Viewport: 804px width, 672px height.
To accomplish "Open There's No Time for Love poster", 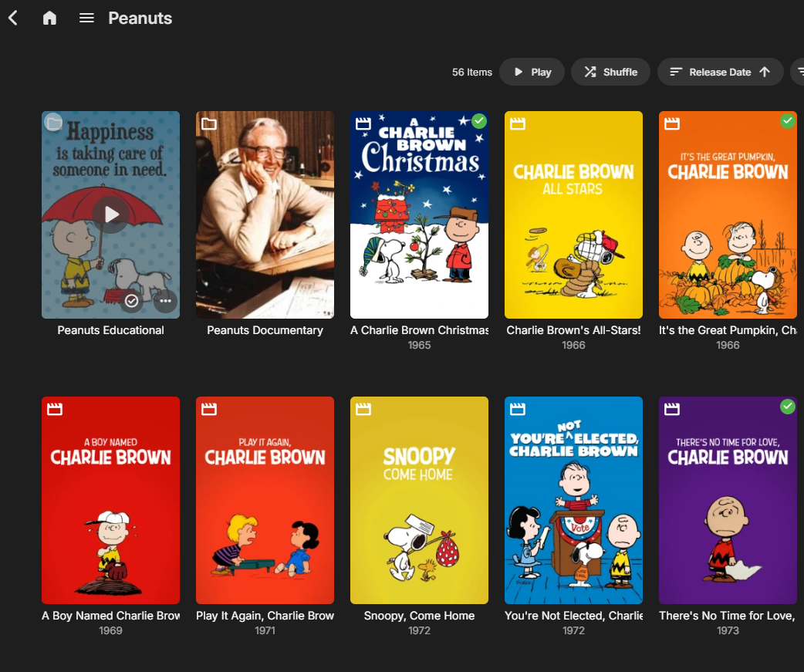I will [728, 500].
